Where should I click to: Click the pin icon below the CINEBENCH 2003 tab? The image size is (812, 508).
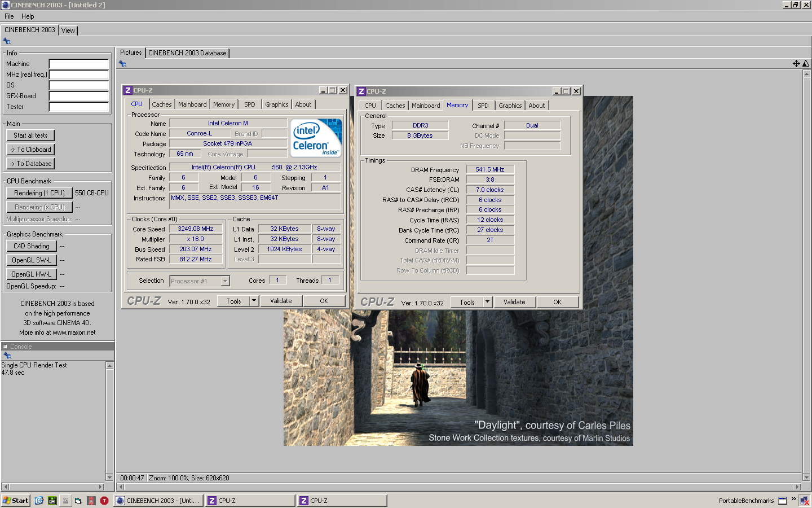click(x=7, y=41)
